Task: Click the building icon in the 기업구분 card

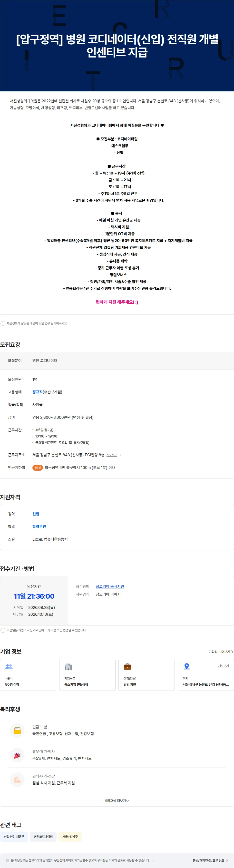Action: (x=68, y=666)
